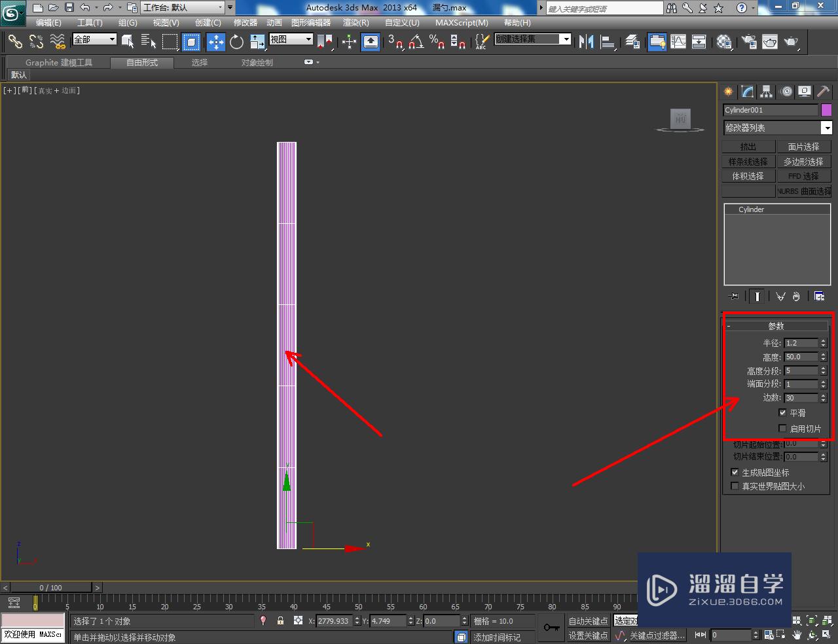Open the Modify command panel tab
The width and height of the screenshot is (838, 644).
(x=747, y=92)
